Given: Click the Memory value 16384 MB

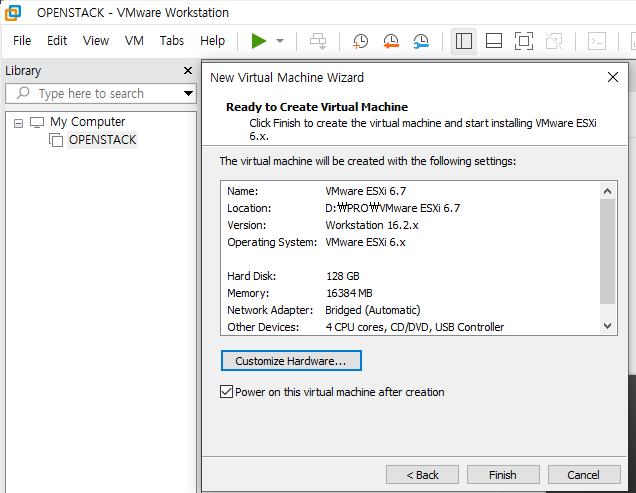Looking at the screenshot, I should point(349,293).
